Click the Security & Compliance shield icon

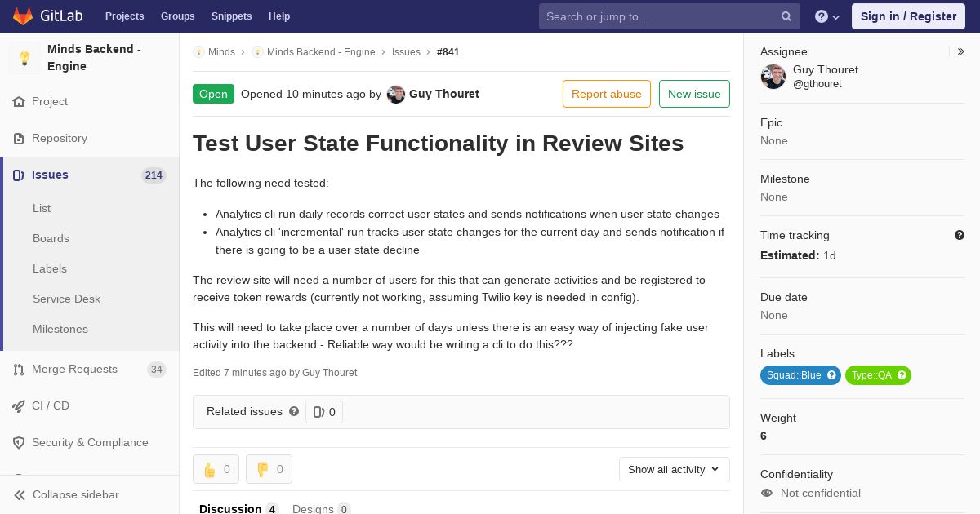19,443
